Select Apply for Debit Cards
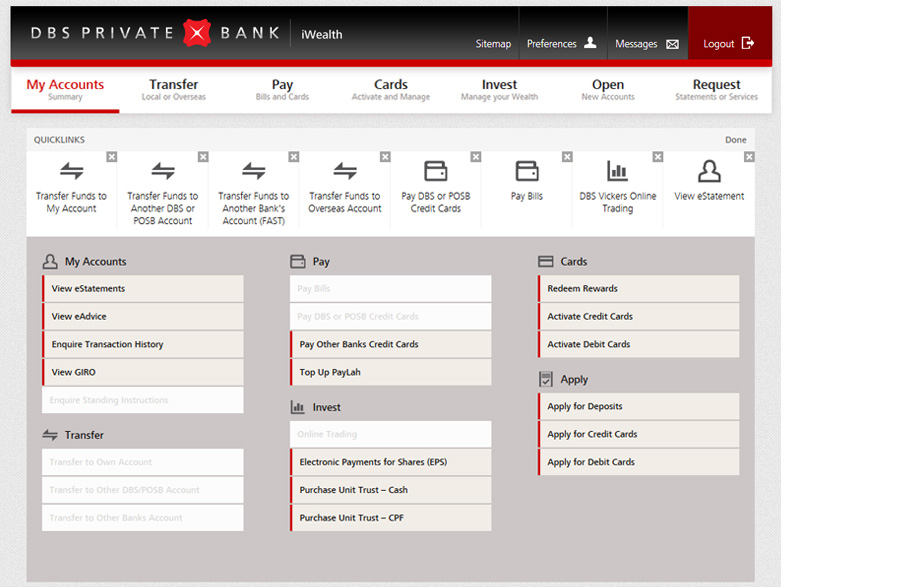Image resolution: width=910 pixels, height=587 pixels. pyautogui.click(x=638, y=462)
